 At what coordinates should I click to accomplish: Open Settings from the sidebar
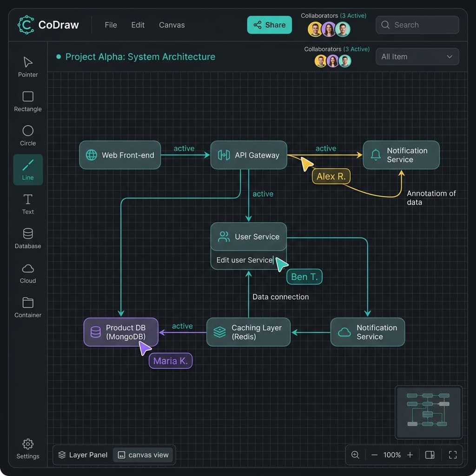[27, 449]
